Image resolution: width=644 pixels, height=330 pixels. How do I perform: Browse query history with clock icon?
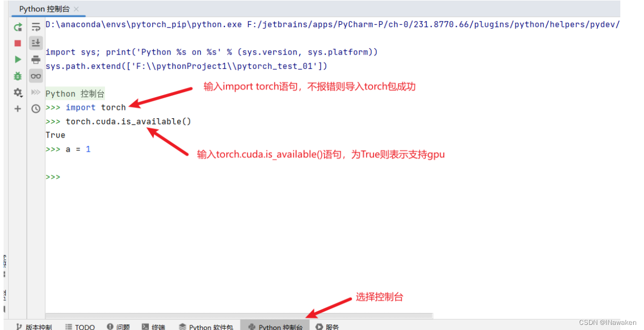point(36,108)
